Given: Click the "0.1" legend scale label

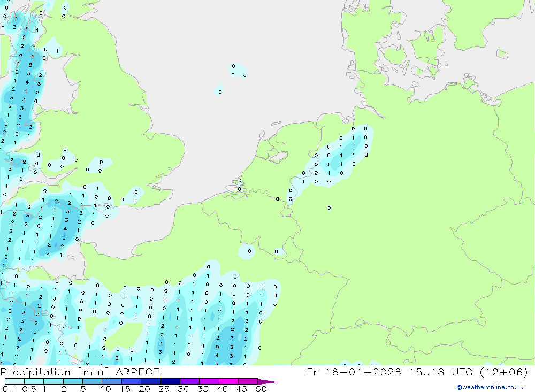Looking at the screenshot, I should tap(9, 389).
